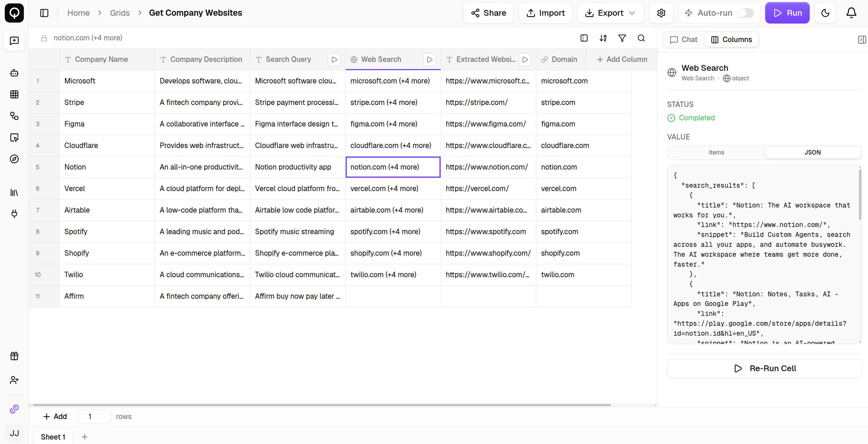Select the cell 'Spotify music streaming'
868x444 pixels.
coord(298,232)
